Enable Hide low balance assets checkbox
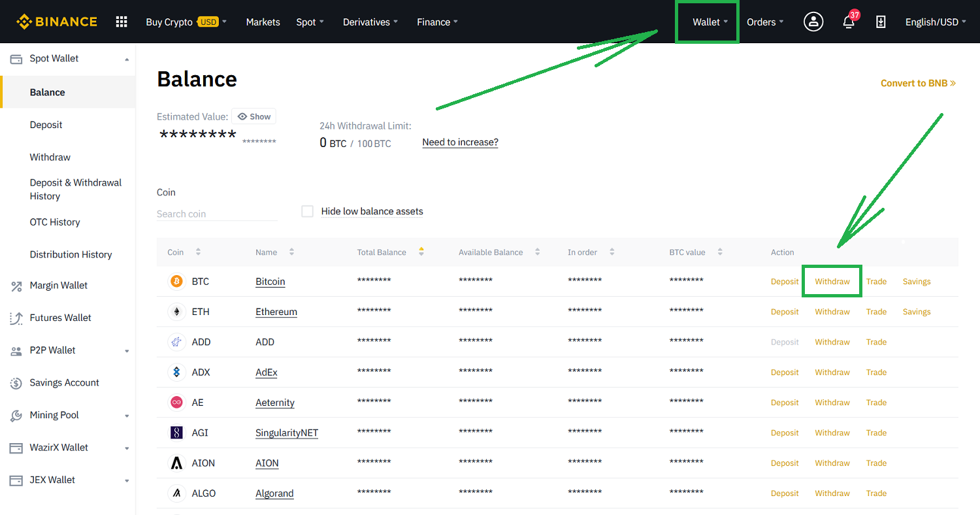Viewport: 980px width, 515px height. (307, 211)
